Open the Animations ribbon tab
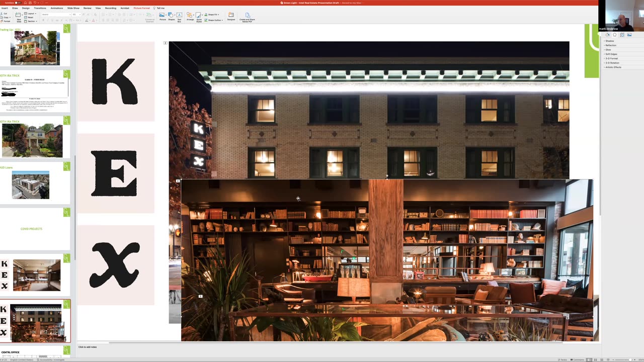 click(57, 8)
